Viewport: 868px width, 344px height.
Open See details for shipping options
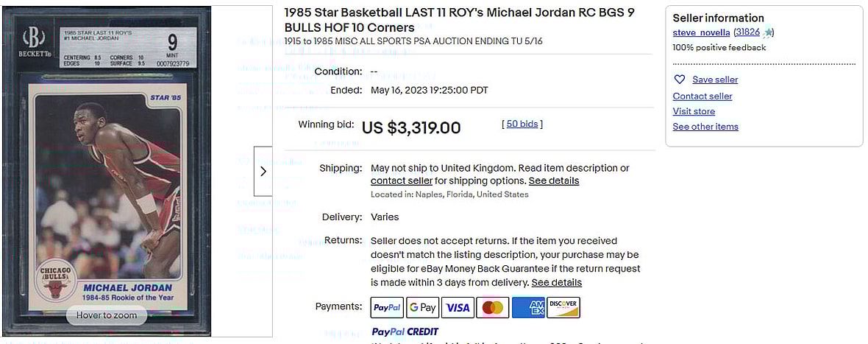[554, 180]
